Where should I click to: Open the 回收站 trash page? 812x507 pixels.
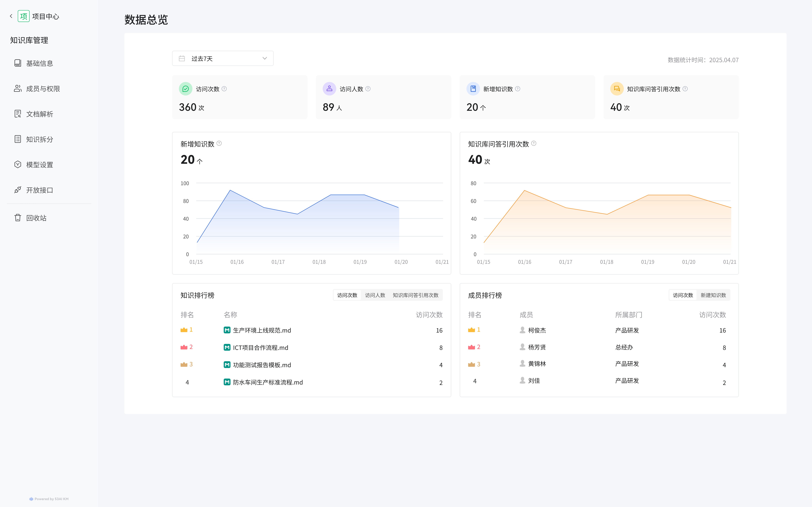[x=36, y=218]
